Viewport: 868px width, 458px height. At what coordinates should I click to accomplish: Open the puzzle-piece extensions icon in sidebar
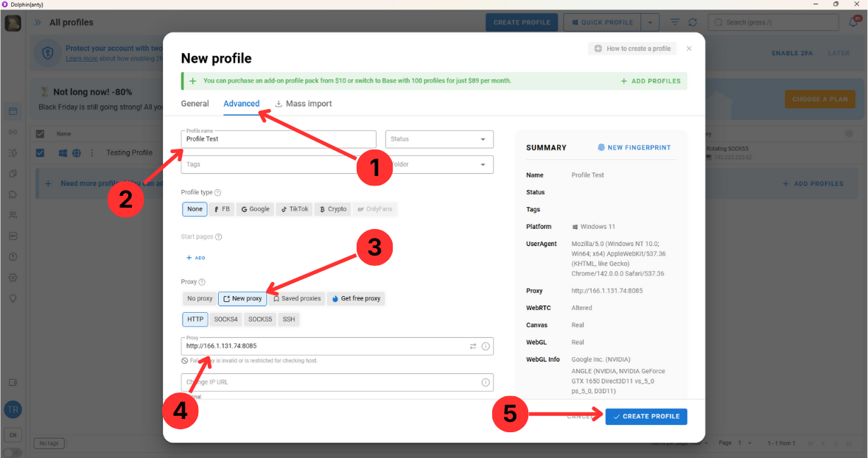[x=13, y=194]
